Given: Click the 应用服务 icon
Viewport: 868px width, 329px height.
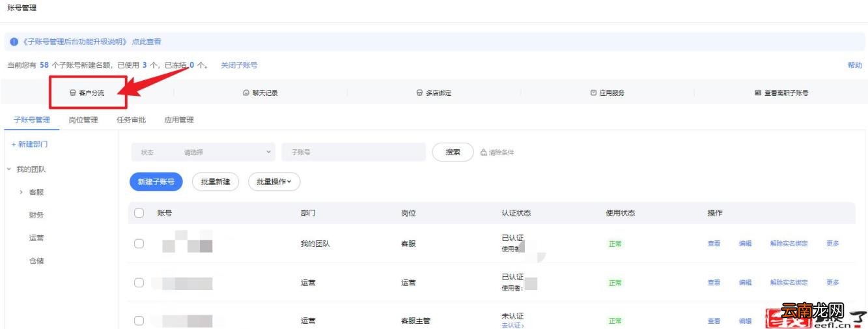Looking at the screenshot, I should (x=593, y=93).
